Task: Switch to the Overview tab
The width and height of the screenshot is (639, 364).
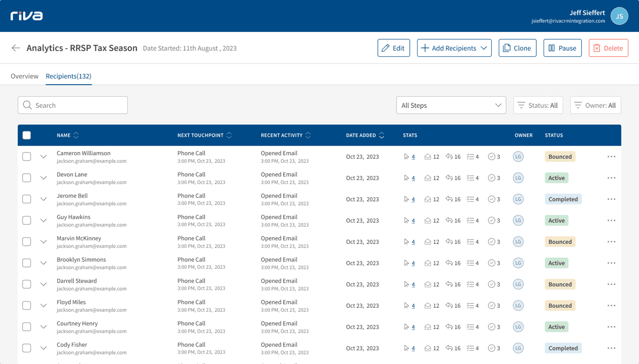Action: (24, 76)
